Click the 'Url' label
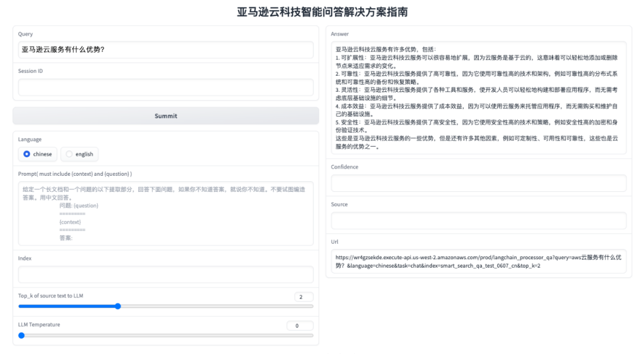This screenshot has width=644, height=354. tap(335, 242)
